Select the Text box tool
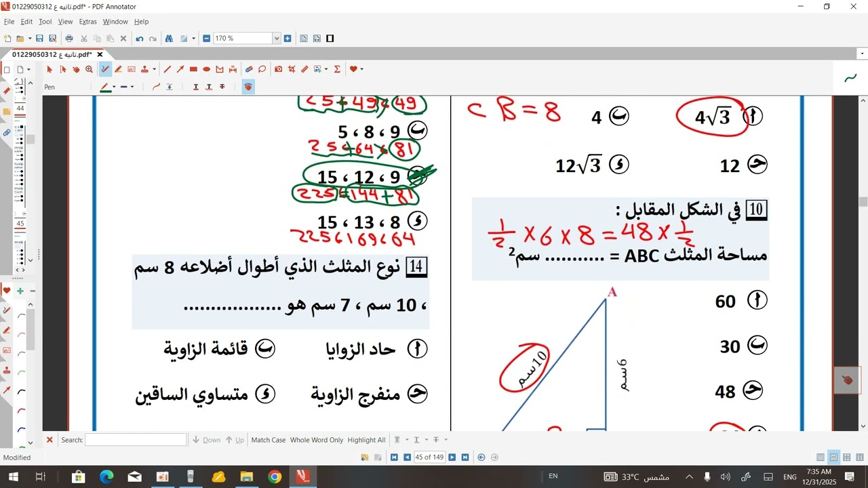This screenshot has height=488, width=868. (132, 69)
